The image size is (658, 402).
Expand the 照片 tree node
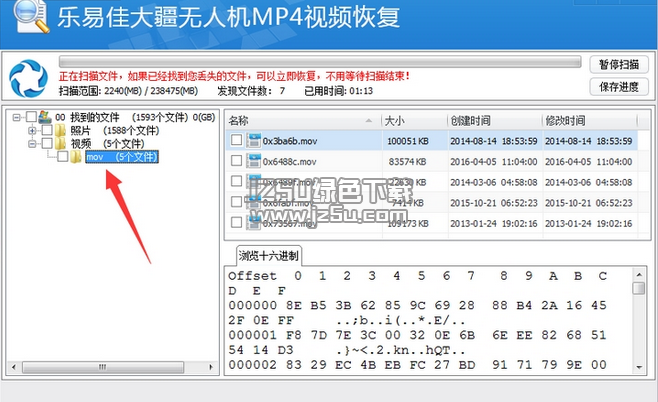pyautogui.click(x=32, y=131)
